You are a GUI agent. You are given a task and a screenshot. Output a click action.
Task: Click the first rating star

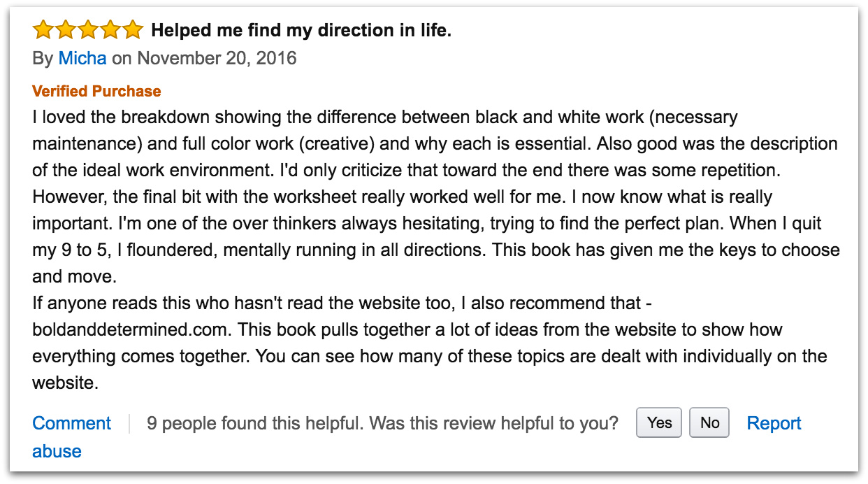tap(43, 31)
